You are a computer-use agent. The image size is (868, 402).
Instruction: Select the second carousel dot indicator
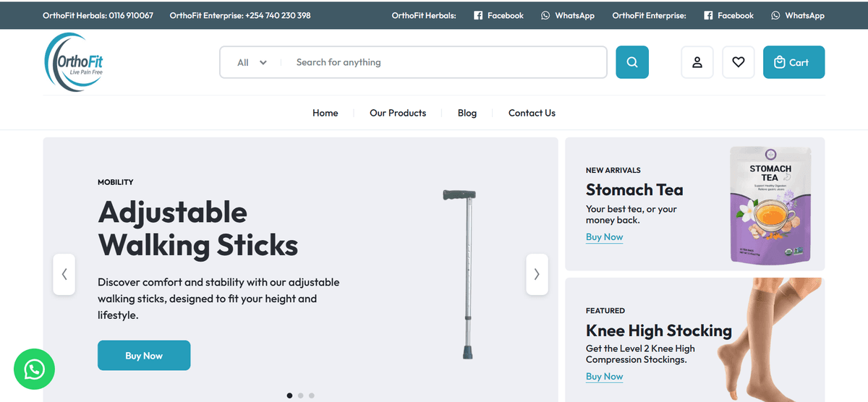click(x=301, y=395)
